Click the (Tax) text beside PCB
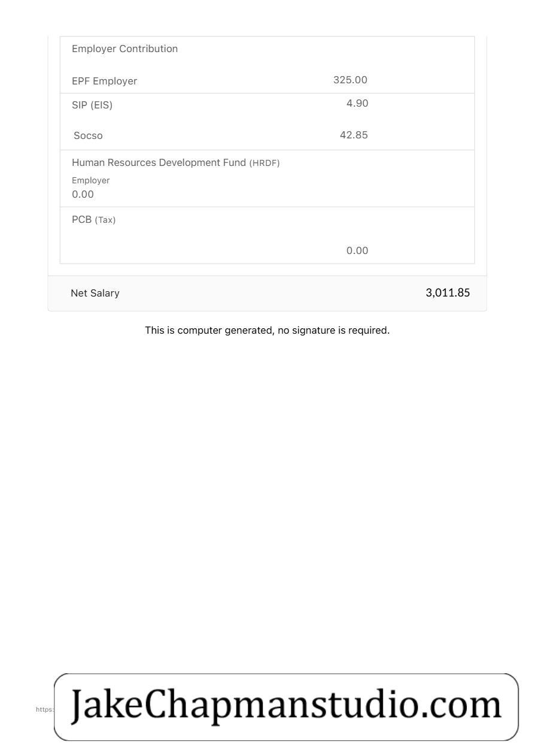Image resolution: width=534 pixels, height=756 pixels. point(105,220)
